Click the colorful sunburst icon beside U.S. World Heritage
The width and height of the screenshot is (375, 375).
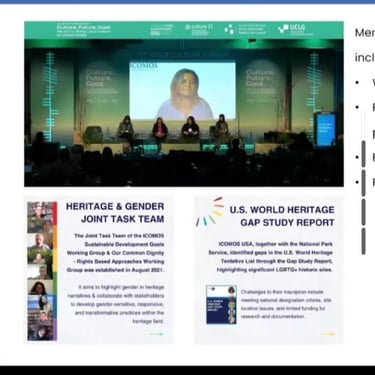[210, 212]
